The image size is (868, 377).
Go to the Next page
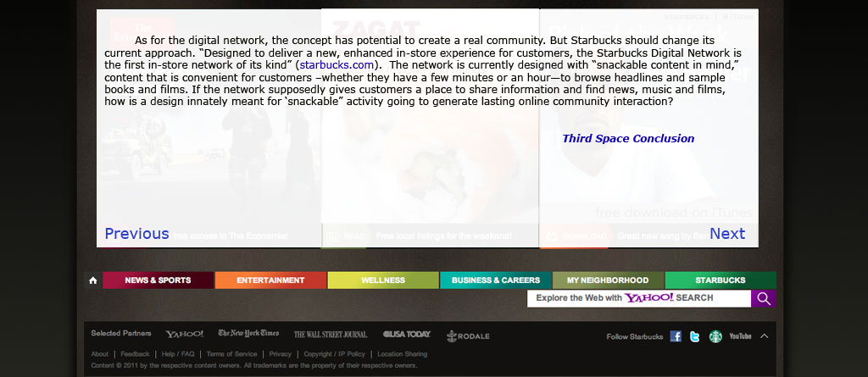727,234
